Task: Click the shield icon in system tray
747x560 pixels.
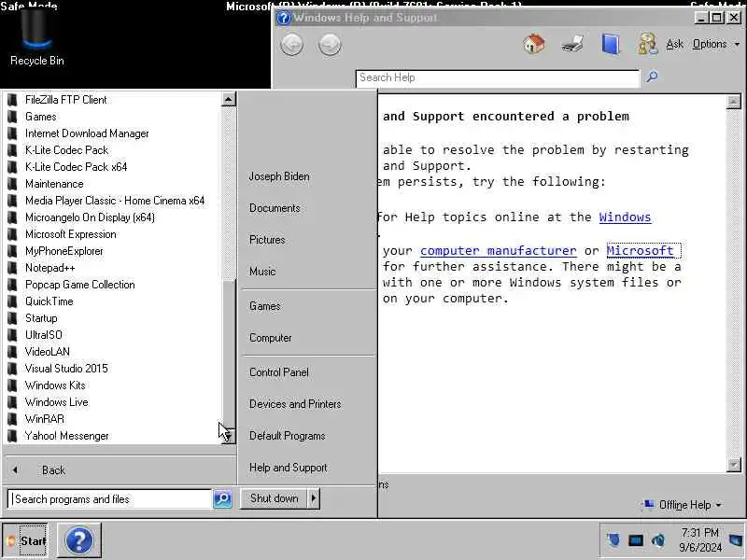Action: (x=613, y=540)
